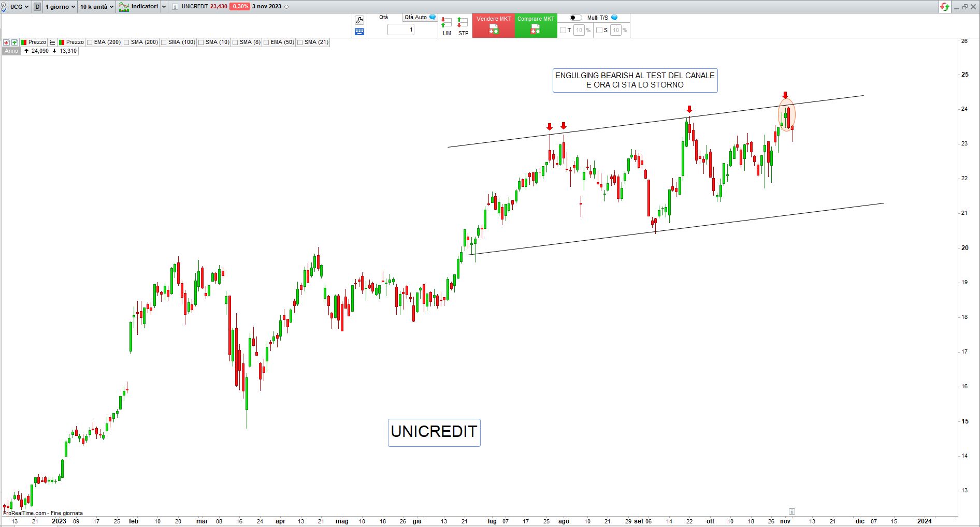This screenshot has width=980, height=527.
Task: Click the LIM limit order icon
Action: [446, 26]
